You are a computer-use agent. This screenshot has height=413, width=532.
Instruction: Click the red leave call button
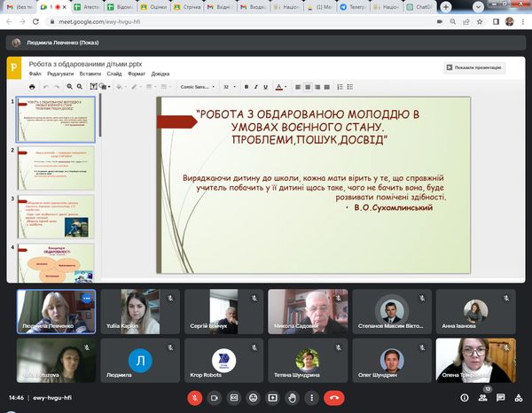coord(334,398)
